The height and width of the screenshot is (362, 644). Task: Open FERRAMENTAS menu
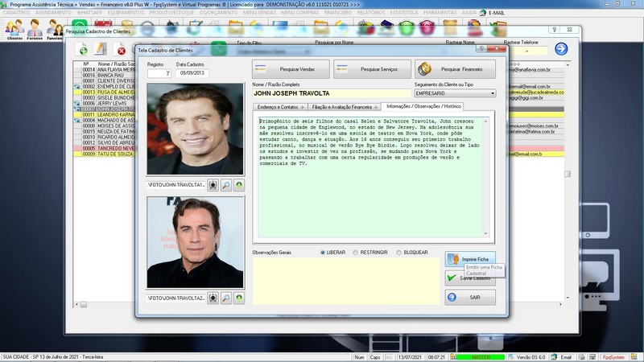(x=440, y=13)
